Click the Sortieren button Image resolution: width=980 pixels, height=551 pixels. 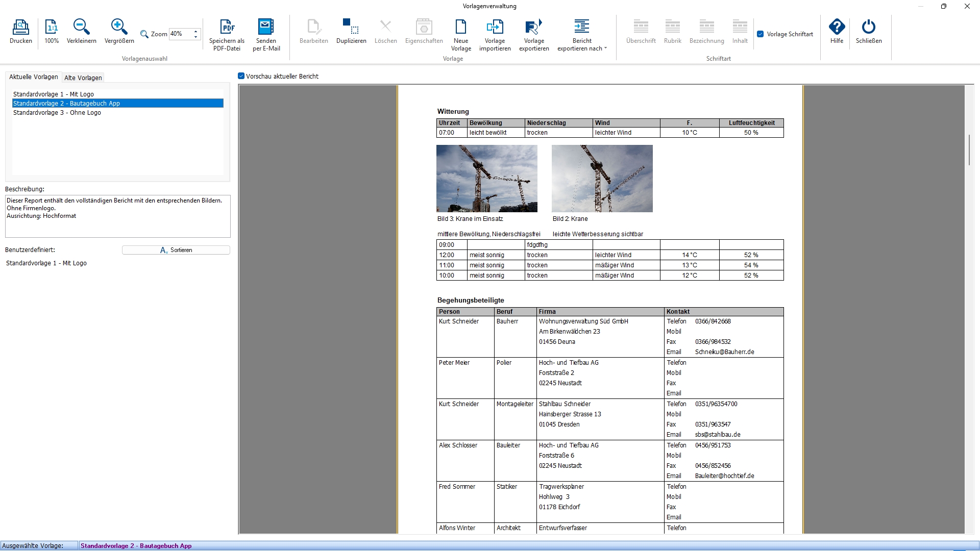point(176,250)
